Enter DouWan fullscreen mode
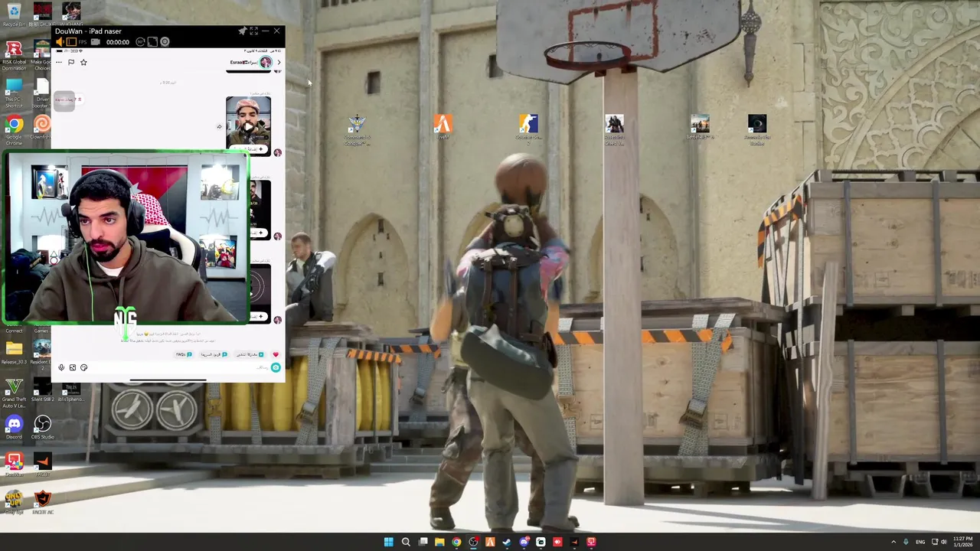 253,31
